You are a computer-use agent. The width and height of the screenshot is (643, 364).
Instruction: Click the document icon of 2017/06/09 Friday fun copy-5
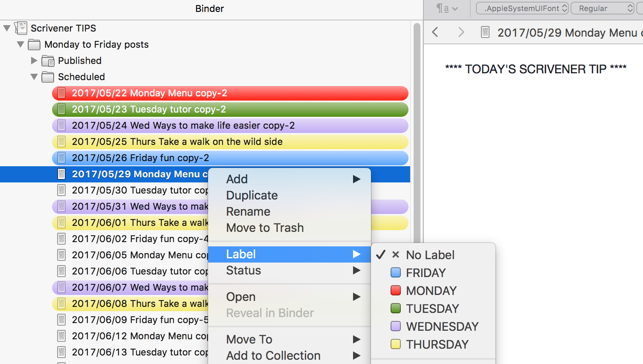click(x=61, y=320)
